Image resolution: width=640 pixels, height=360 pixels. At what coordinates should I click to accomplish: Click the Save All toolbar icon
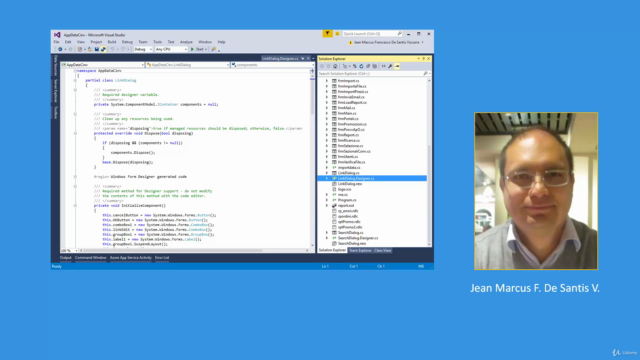tap(103, 49)
